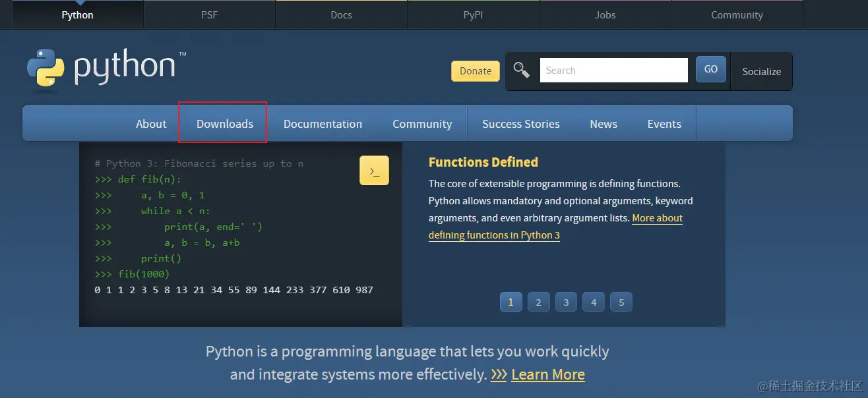Click the "print(a, end=' ')" code line
The height and width of the screenshot is (398, 868).
coord(179,227)
